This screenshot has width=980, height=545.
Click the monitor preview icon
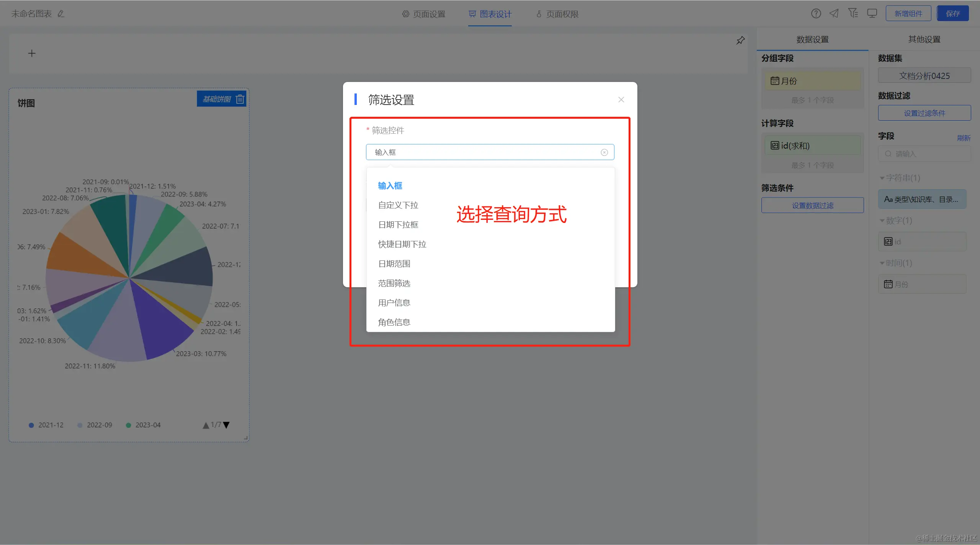click(872, 14)
